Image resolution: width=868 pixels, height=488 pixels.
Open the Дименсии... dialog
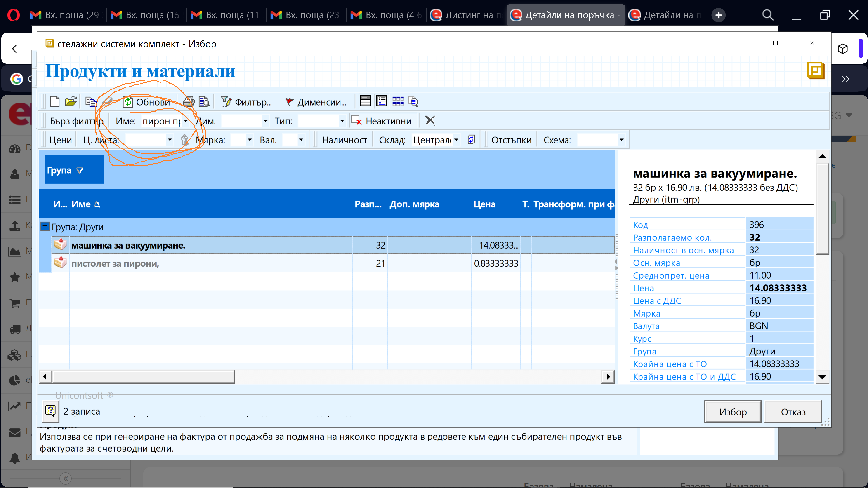[x=316, y=102]
